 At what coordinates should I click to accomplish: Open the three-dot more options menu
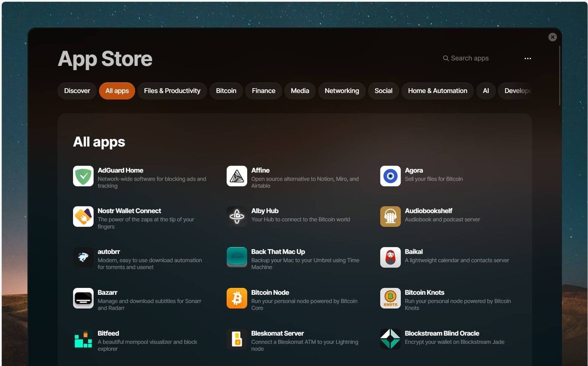coord(528,58)
